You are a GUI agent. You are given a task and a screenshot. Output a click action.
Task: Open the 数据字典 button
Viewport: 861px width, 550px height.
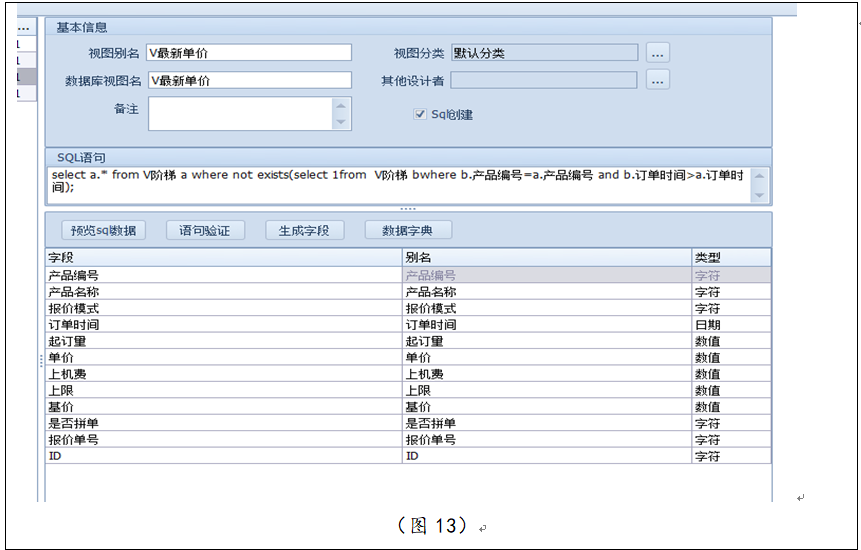(408, 230)
